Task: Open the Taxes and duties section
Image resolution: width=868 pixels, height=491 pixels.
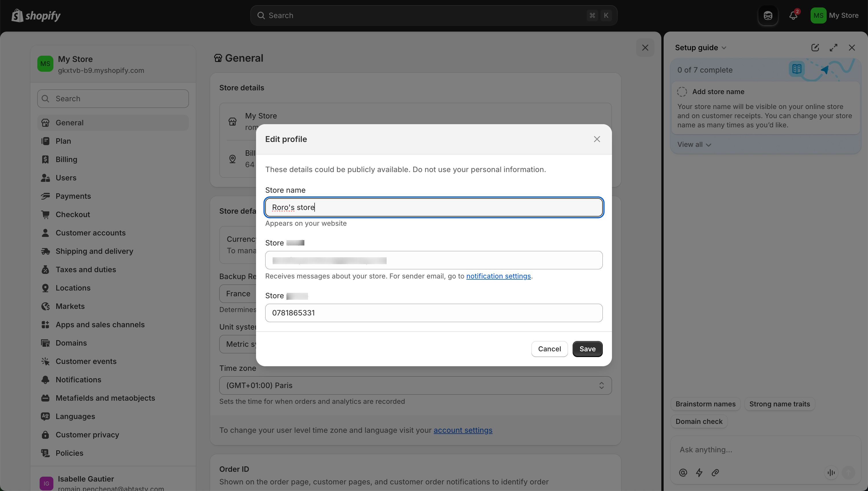Action: [x=86, y=269]
